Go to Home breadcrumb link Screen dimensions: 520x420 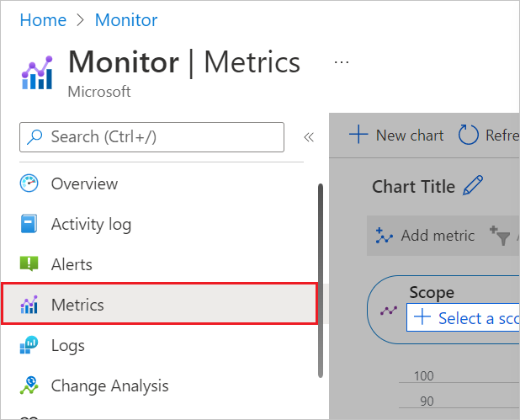[43, 20]
